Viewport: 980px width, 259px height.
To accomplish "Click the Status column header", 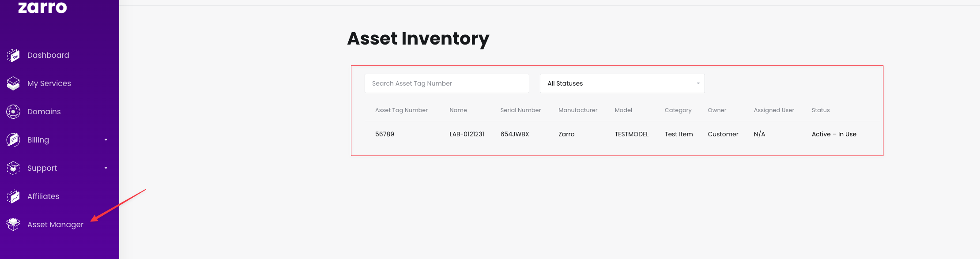I will tap(821, 110).
